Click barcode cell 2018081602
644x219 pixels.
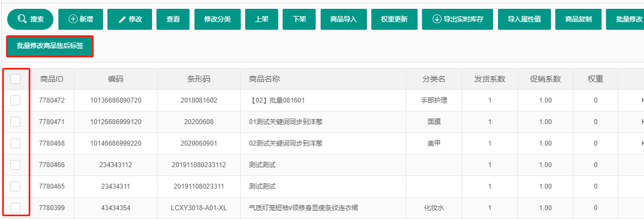coord(199,100)
